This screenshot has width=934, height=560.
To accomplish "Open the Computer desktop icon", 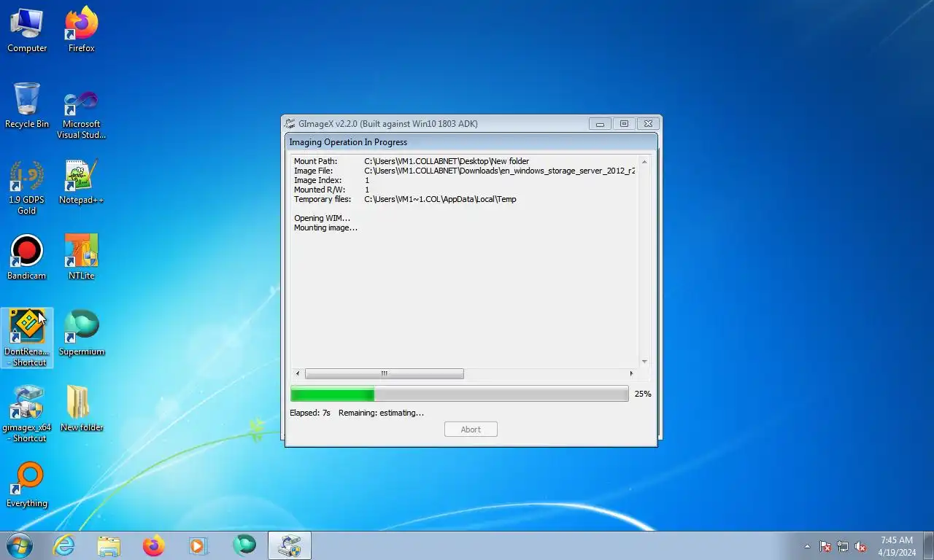I will [x=27, y=31].
